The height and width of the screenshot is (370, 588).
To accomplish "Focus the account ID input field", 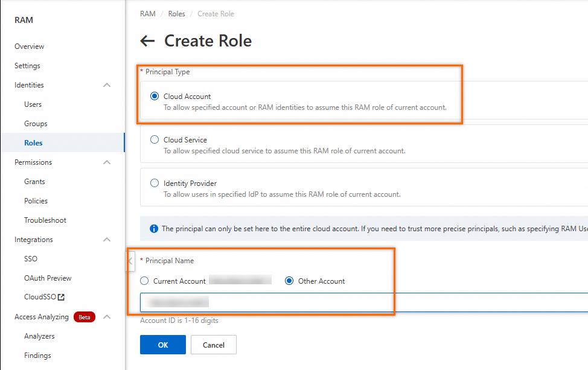I will click(362, 302).
